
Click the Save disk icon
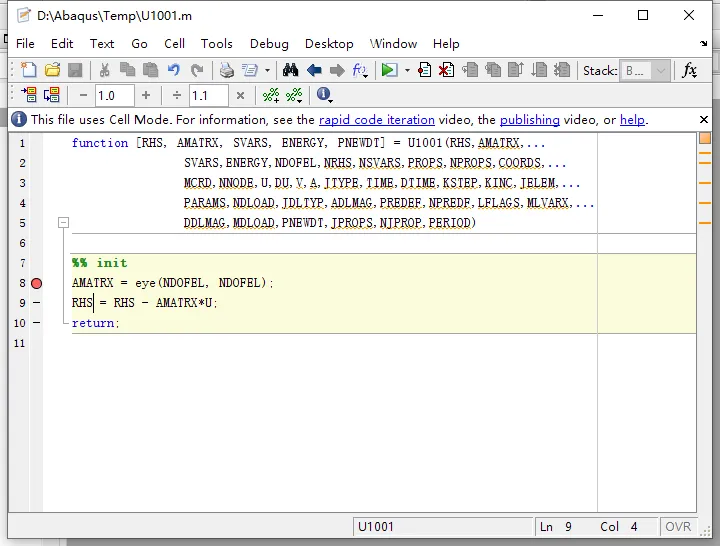click(75, 70)
